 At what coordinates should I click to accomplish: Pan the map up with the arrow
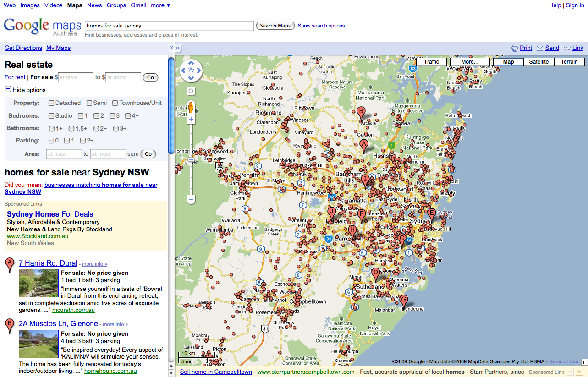pyautogui.click(x=191, y=63)
